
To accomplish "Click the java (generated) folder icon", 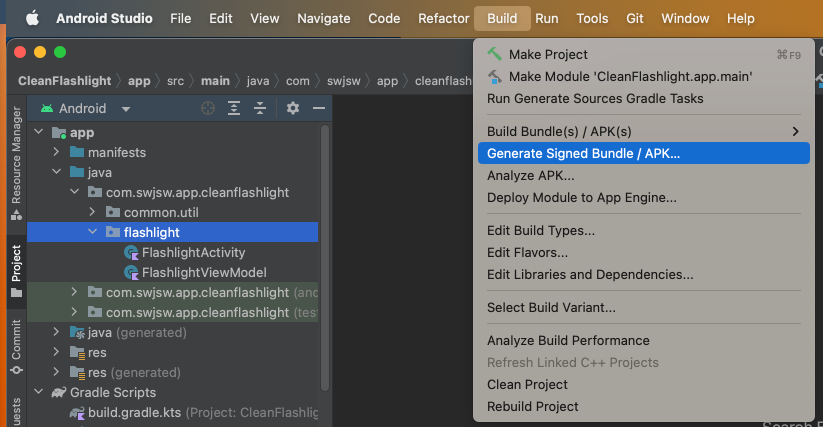I will pos(77,333).
